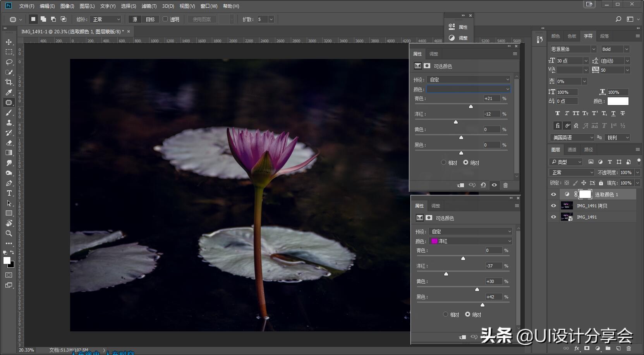Click the 目标 button in options bar
The image size is (644, 355).
tap(150, 19)
